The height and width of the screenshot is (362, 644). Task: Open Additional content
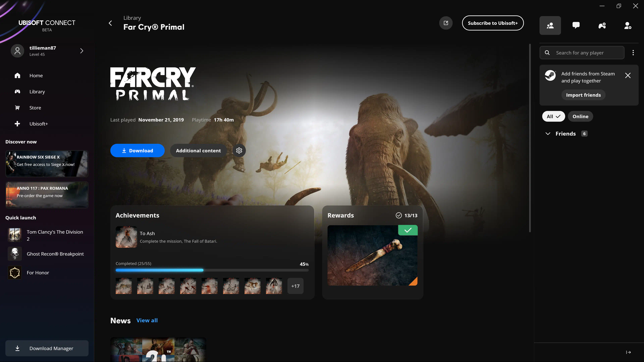tap(198, 150)
